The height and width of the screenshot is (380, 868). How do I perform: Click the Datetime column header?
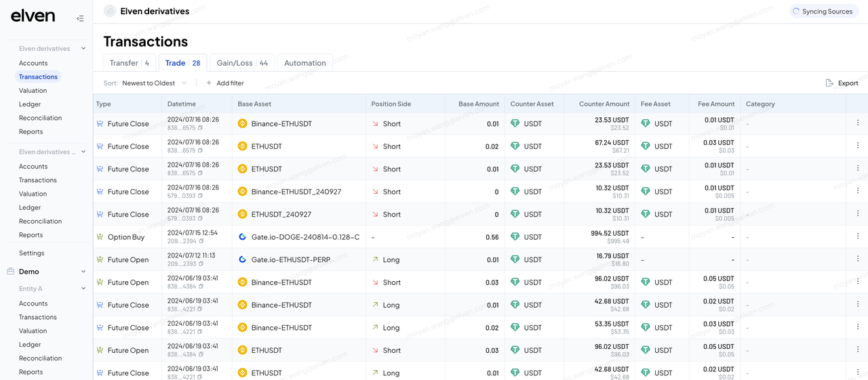(182, 104)
